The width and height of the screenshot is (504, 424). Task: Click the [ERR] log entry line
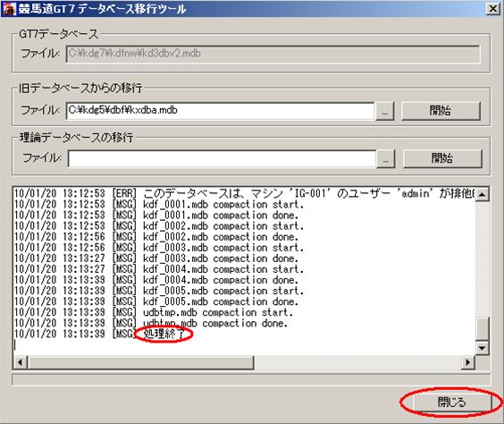point(244,193)
